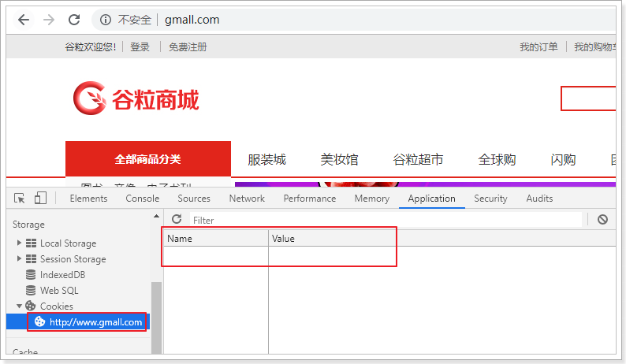This screenshot has height=364, width=626.
Task: Click the 登录 login link
Action: [140, 47]
